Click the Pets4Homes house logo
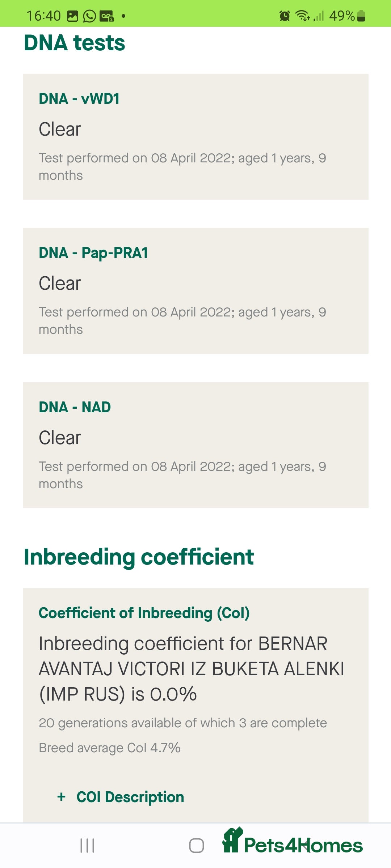Viewport: 391px width, 868px height. (x=232, y=840)
